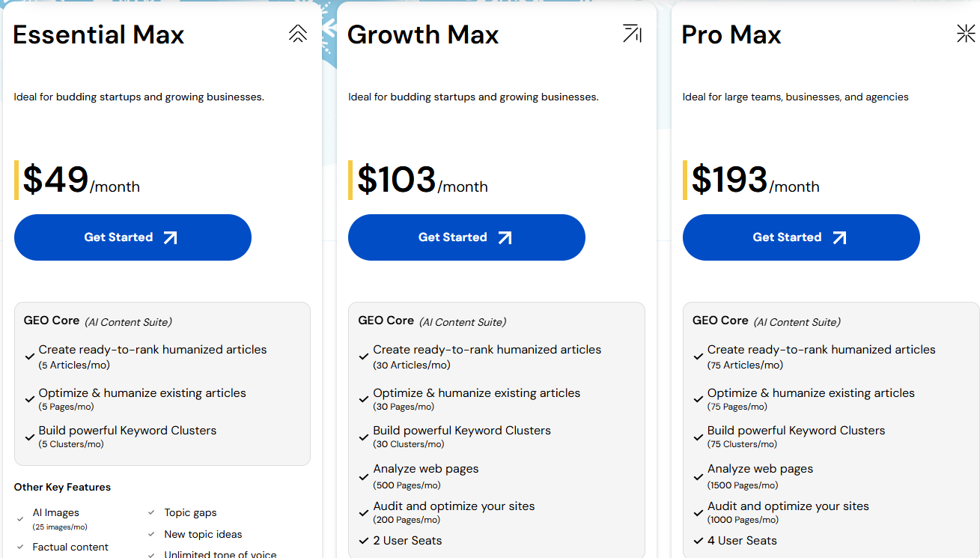Click the yellow bar next to the $103 price
980x558 pixels.
(x=352, y=178)
